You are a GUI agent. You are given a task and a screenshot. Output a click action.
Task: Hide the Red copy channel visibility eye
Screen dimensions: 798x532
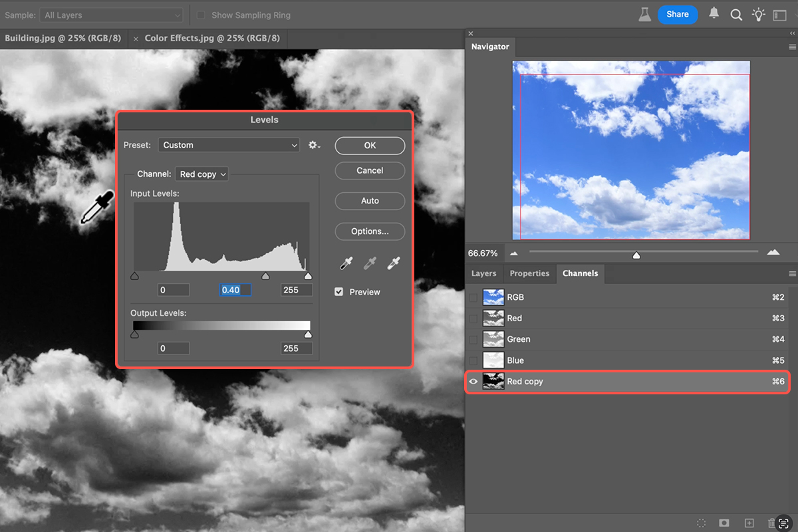[473, 382]
